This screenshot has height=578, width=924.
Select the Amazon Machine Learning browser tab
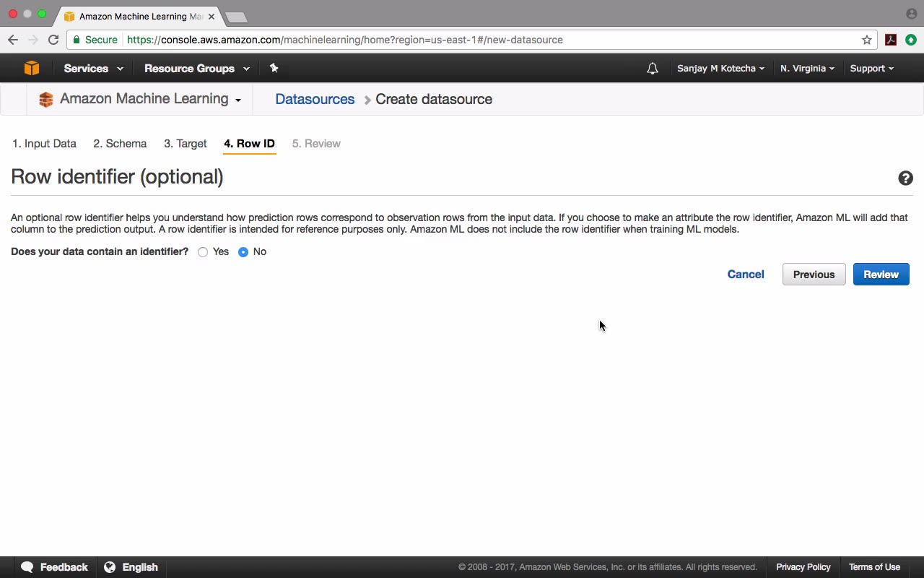click(139, 16)
